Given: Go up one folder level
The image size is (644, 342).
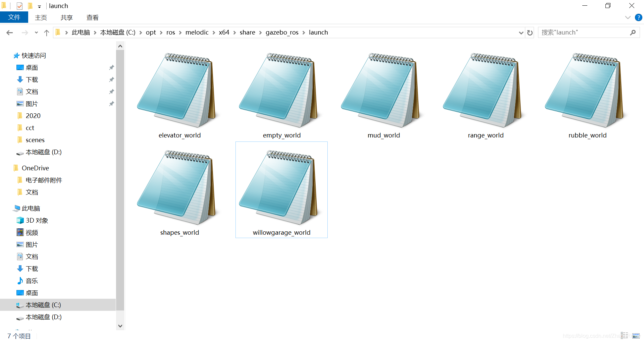Looking at the screenshot, I should 47,33.
